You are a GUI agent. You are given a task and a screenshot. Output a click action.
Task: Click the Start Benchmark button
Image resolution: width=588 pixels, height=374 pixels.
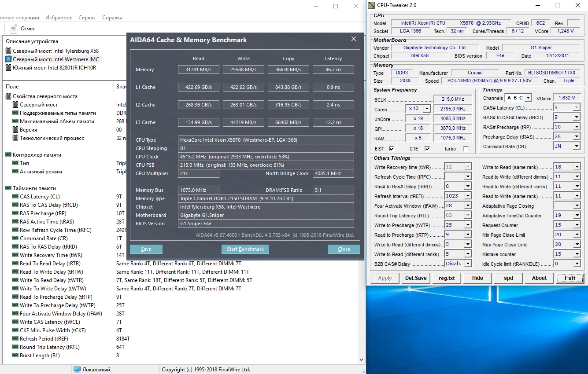(245, 249)
